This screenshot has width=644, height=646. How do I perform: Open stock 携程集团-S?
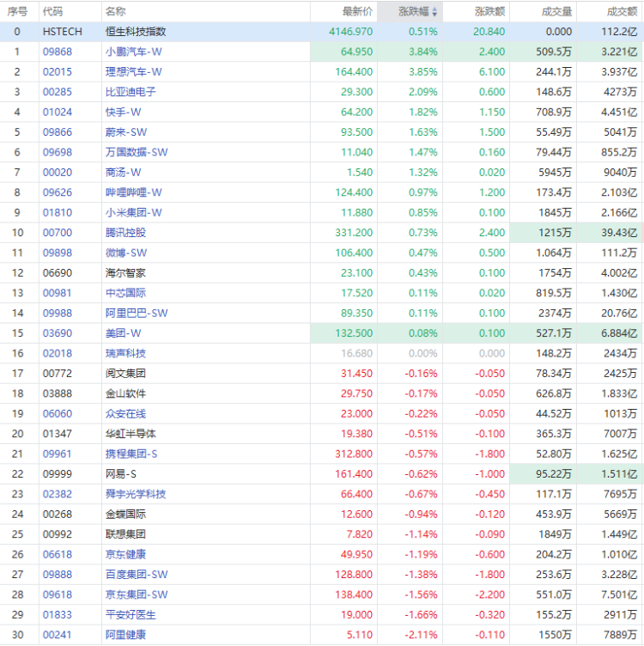coord(131,454)
